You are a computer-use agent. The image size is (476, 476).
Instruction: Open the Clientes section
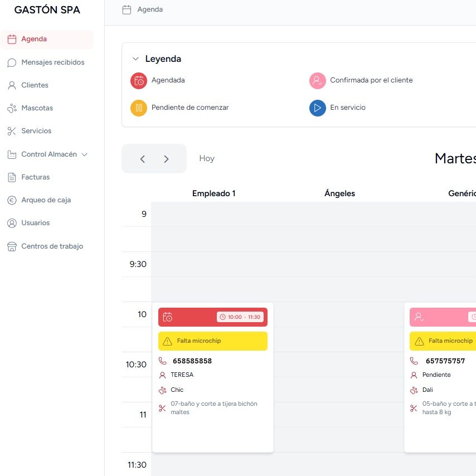tap(35, 85)
